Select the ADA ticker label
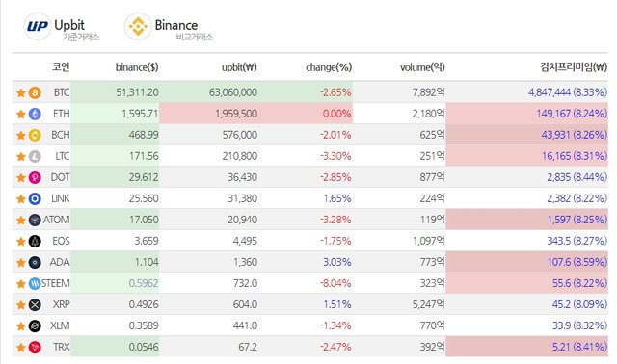The image size is (617, 364). pos(60,263)
